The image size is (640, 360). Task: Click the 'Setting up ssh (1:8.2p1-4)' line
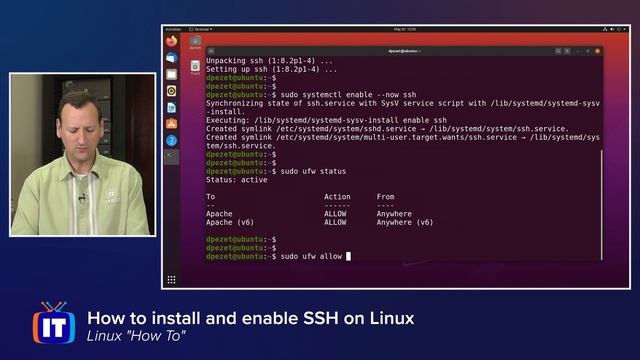271,69
